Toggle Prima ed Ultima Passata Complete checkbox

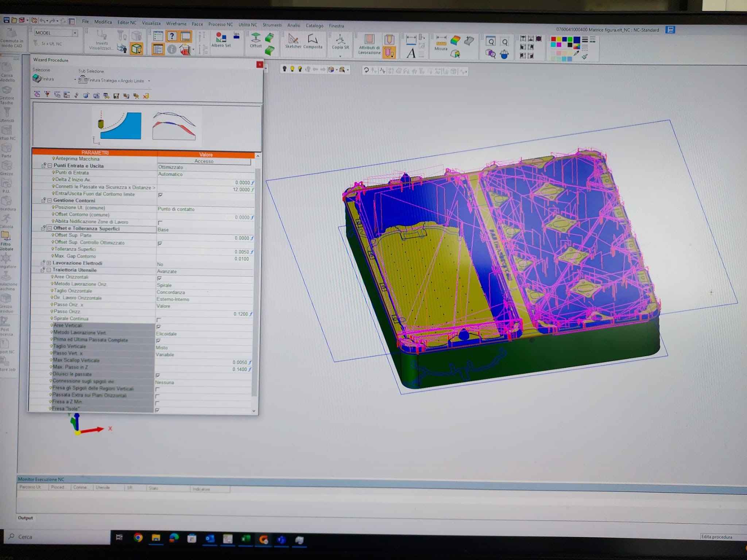pyautogui.click(x=158, y=341)
